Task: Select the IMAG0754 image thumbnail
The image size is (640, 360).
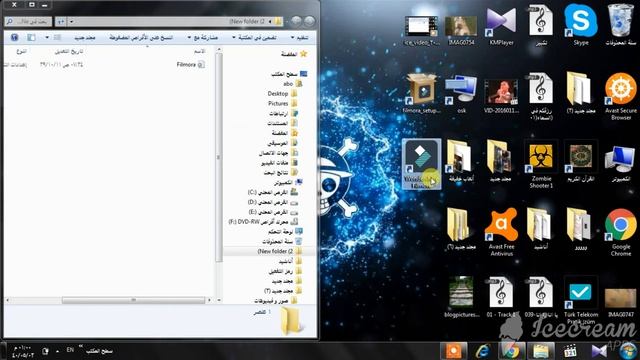Action: 461,29
